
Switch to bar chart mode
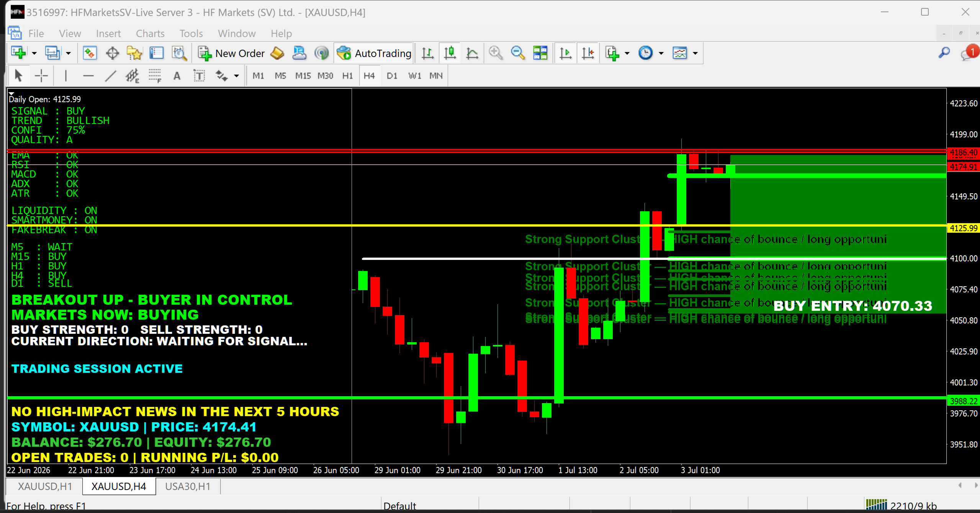427,53
